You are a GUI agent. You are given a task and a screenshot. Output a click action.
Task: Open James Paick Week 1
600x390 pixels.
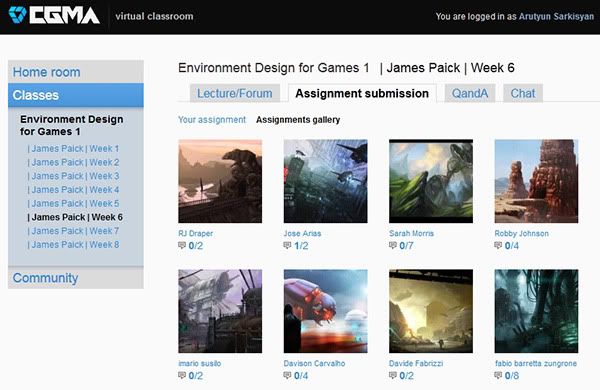pyautogui.click(x=73, y=148)
